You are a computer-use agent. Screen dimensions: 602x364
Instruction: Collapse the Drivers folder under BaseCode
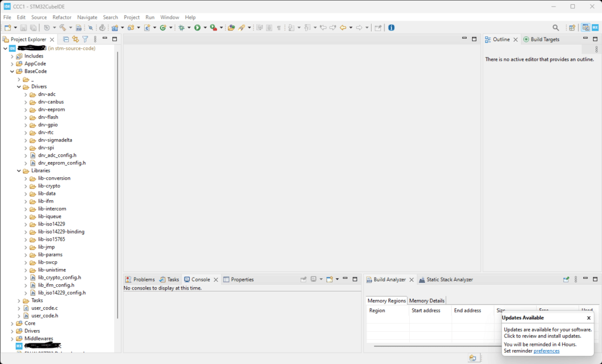tap(19, 87)
